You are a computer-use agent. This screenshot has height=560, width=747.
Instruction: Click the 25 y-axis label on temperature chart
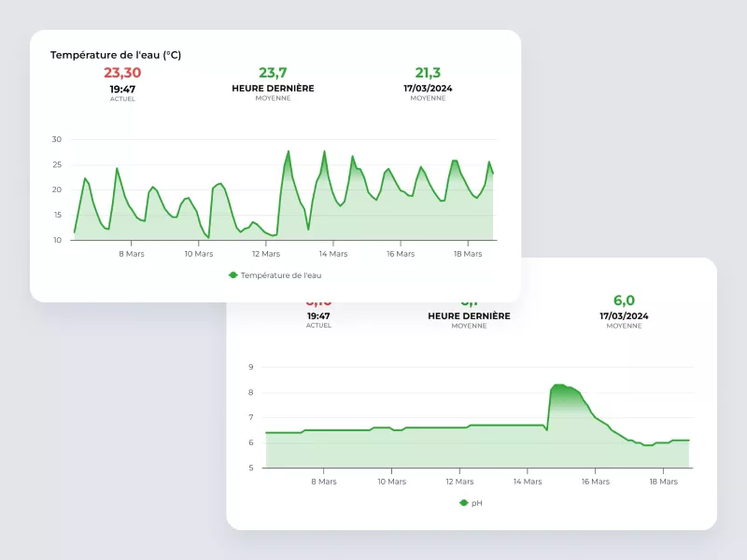pos(57,164)
